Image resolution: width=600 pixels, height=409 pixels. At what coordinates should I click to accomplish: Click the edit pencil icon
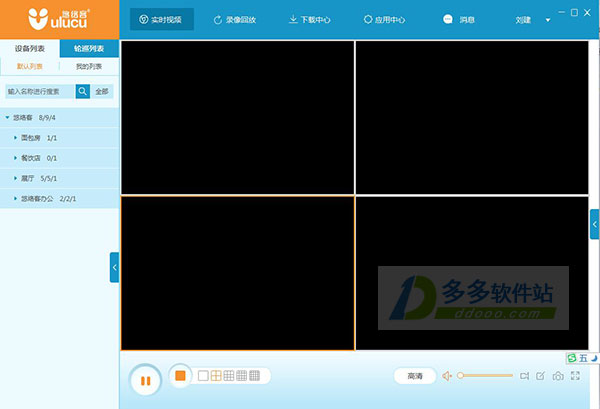click(540, 376)
